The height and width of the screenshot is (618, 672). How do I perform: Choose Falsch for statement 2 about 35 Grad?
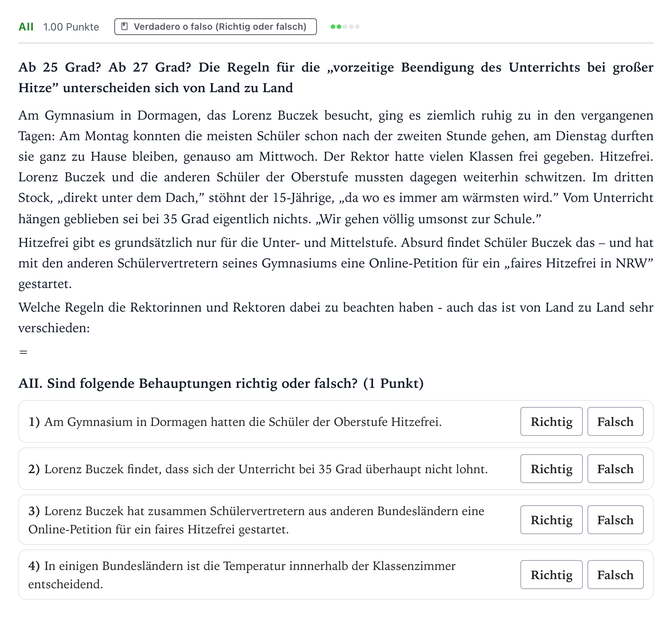(615, 469)
